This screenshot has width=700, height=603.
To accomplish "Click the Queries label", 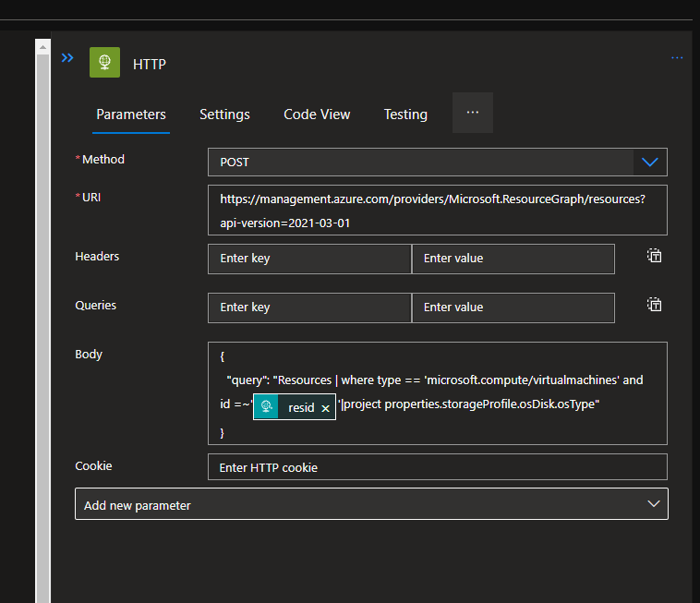I will click(x=95, y=306).
